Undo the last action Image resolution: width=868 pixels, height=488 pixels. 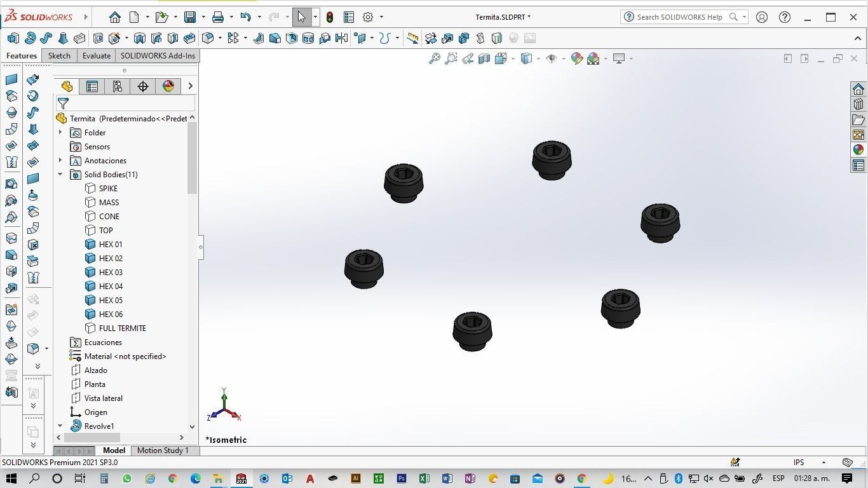(246, 17)
